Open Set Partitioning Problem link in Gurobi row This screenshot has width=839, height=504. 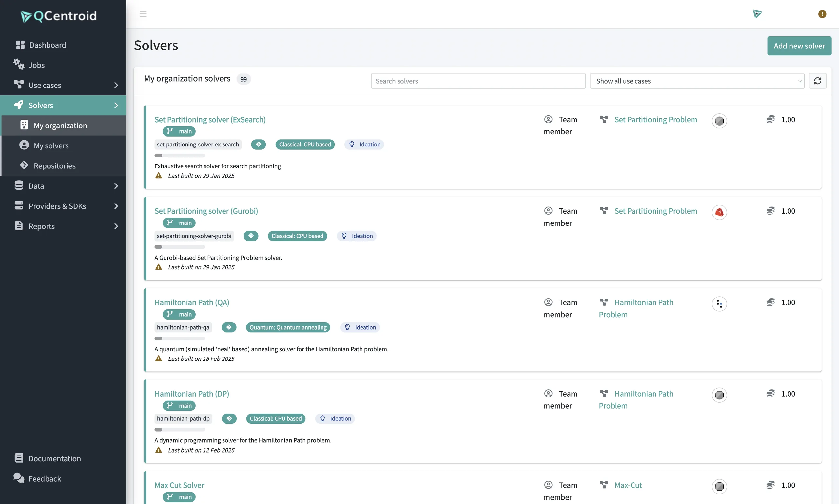[x=655, y=211]
